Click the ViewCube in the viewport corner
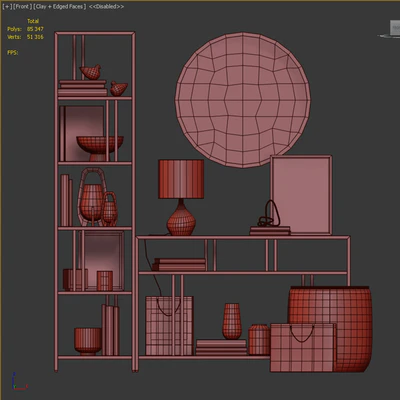The height and width of the screenshot is (400, 400). (x=395, y=28)
